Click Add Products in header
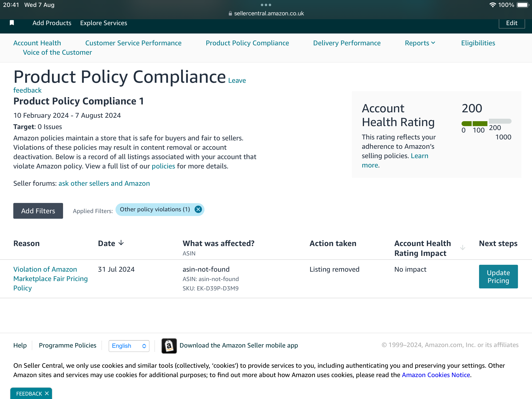The height and width of the screenshot is (399, 532). 52,23
